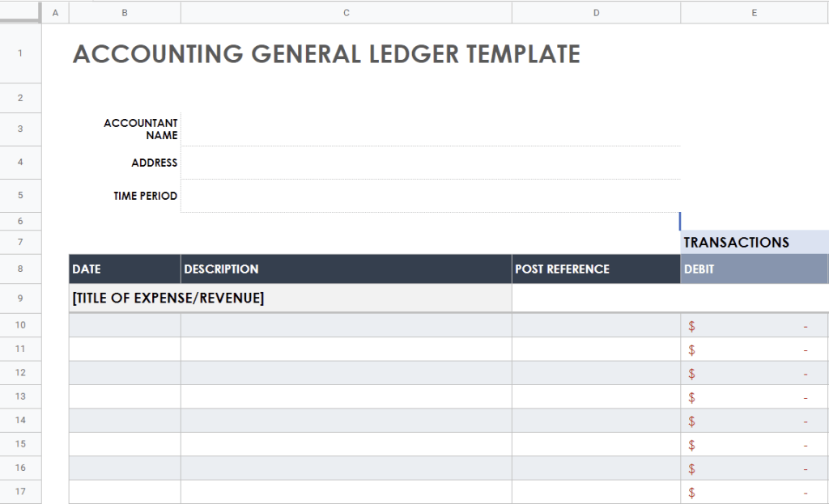The height and width of the screenshot is (504, 829).
Task: Click the debit amount cell in row 10
Action: (755, 325)
